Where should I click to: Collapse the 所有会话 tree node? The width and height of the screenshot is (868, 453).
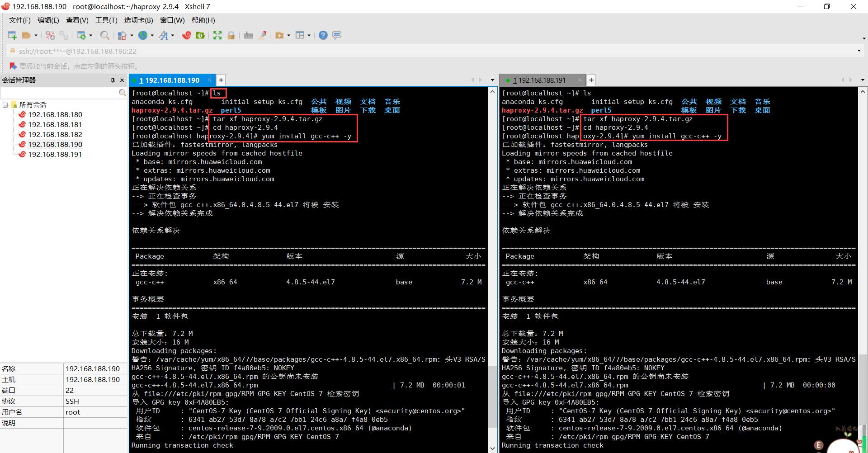coord(5,104)
